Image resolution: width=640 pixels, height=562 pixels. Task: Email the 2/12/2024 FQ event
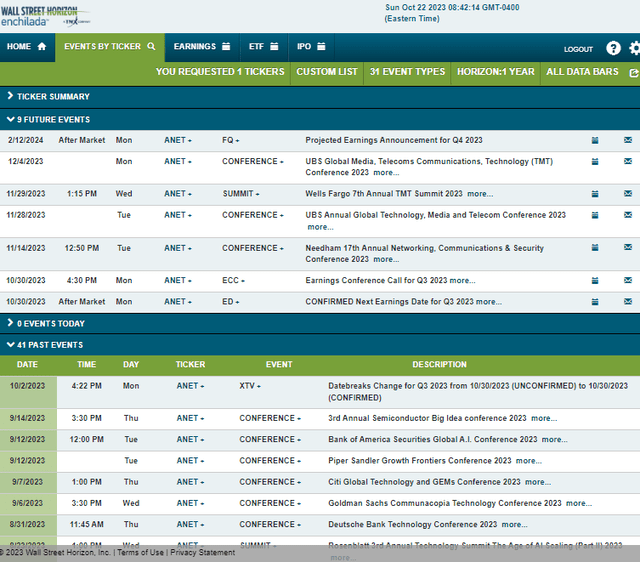[628, 140]
